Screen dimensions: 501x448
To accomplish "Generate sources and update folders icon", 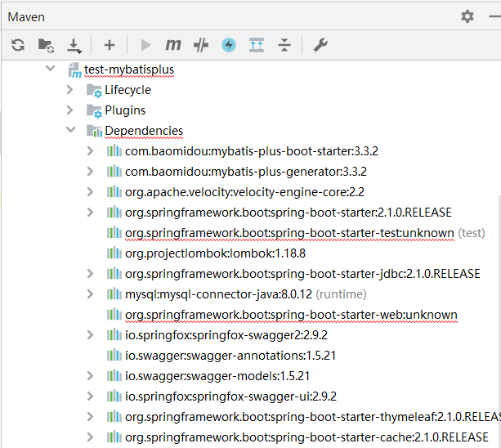I will pos(46,45).
